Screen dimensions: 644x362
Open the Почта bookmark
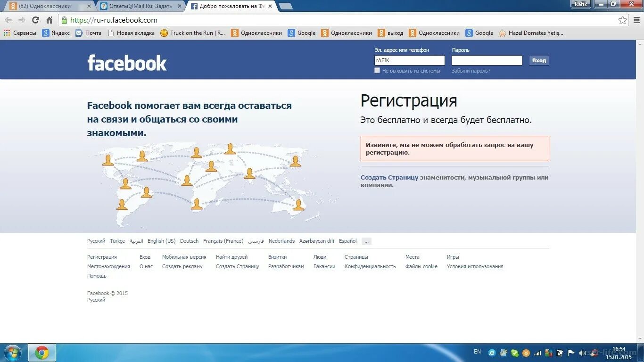(x=88, y=33)
